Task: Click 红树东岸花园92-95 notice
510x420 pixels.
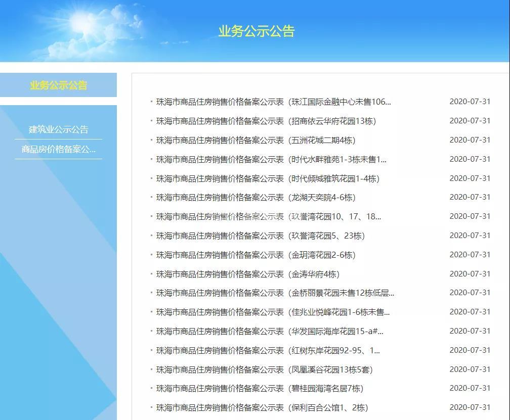Action: (268, 351)
